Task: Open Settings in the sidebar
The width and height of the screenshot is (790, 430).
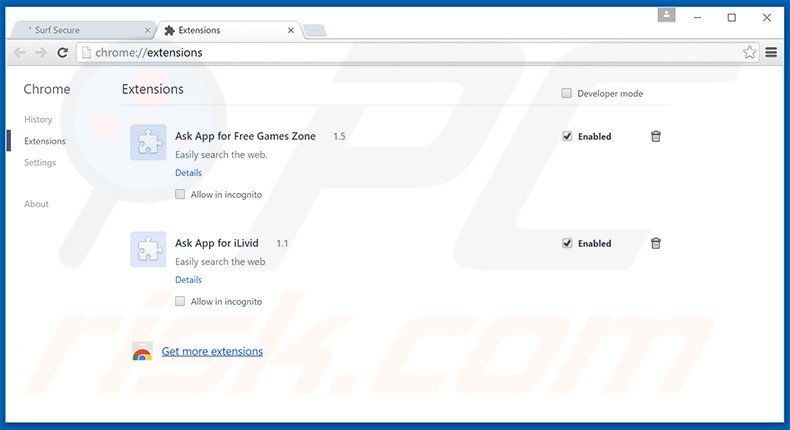Action: tap(40, 162)
